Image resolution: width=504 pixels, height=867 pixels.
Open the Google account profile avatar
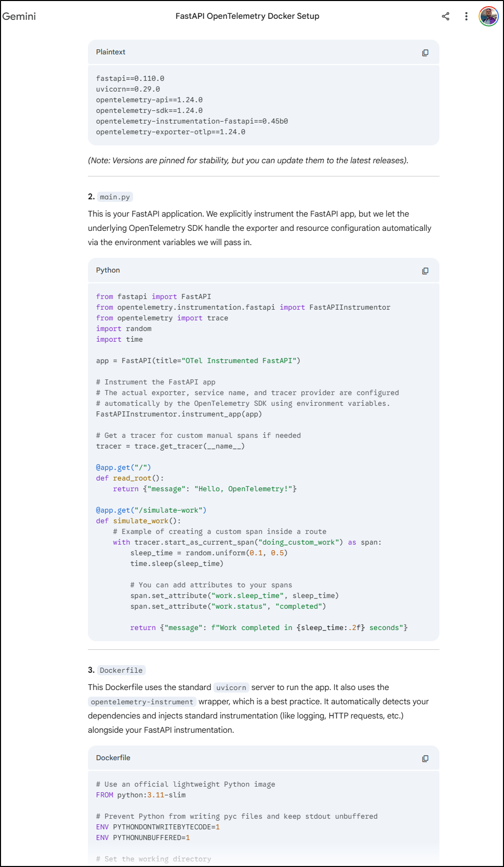pos(488,16)
